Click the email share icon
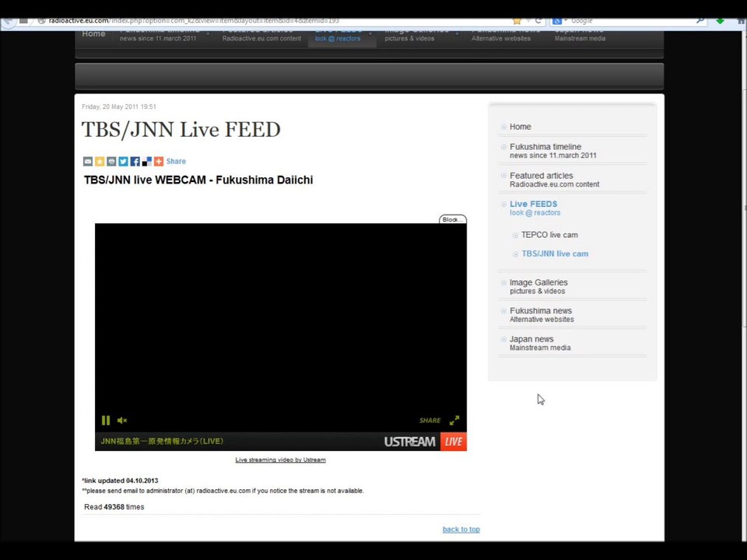The width and height of the screenshot is (747, 560). coord(88,162)
